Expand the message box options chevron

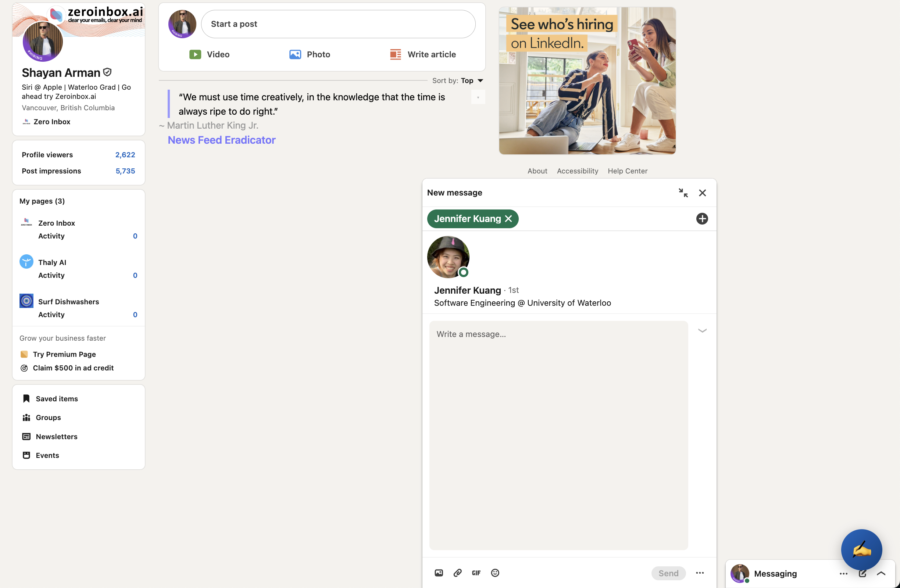702,331
